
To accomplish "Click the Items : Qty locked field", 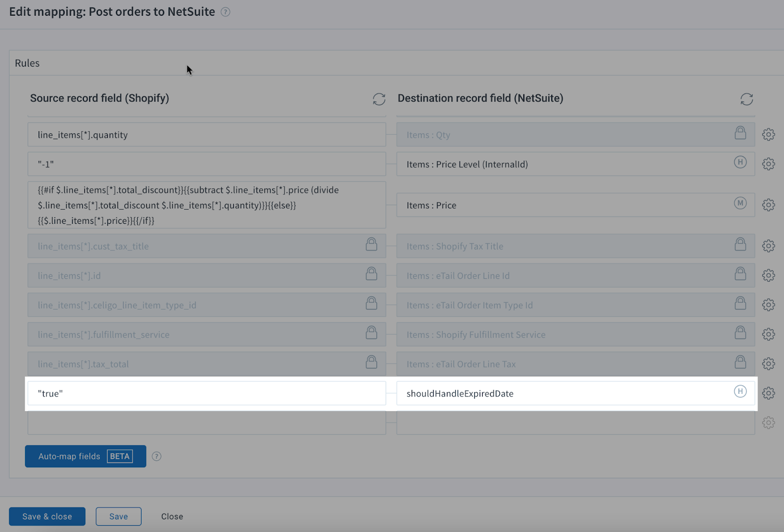I will tap(576, 135).
